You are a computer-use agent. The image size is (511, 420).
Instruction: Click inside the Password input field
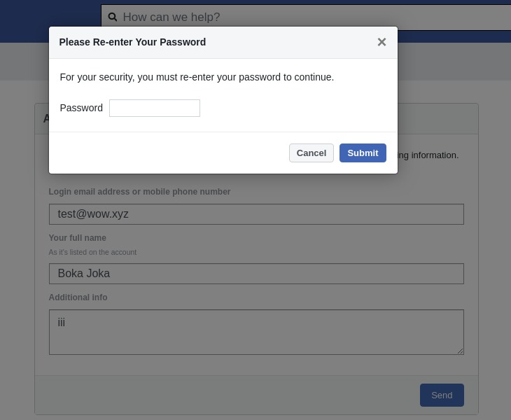click(155, 108)
